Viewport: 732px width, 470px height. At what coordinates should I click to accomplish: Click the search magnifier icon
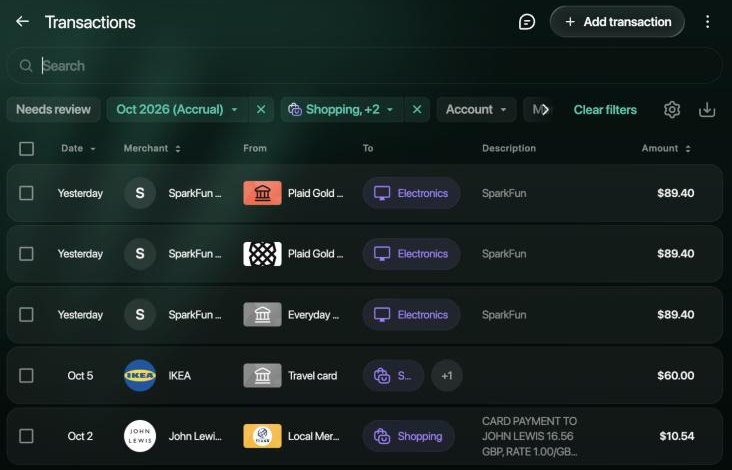26,65
